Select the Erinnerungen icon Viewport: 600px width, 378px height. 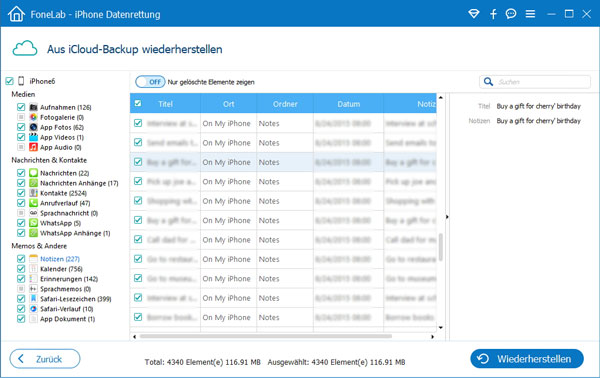[34, 279]
